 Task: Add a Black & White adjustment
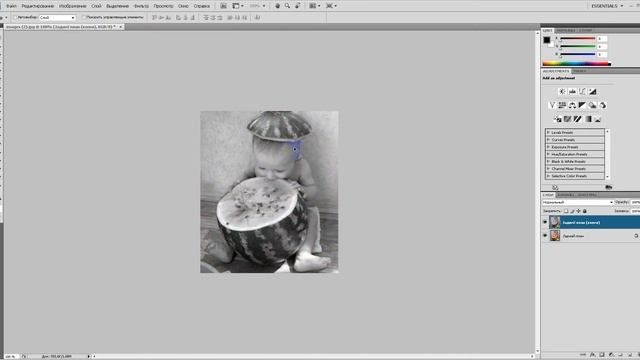pyautogui.click(x=582, y=105)
